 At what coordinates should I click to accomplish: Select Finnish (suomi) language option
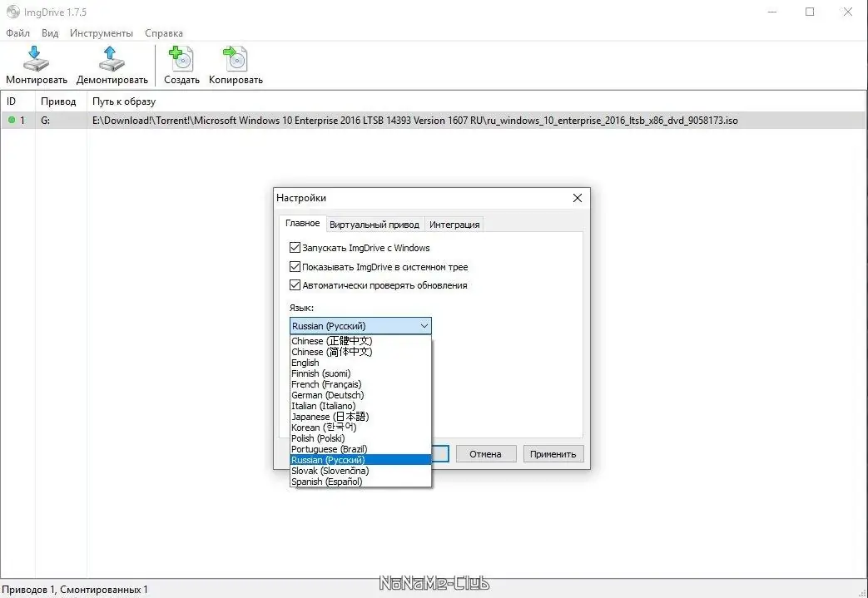[x=360, y=373]
